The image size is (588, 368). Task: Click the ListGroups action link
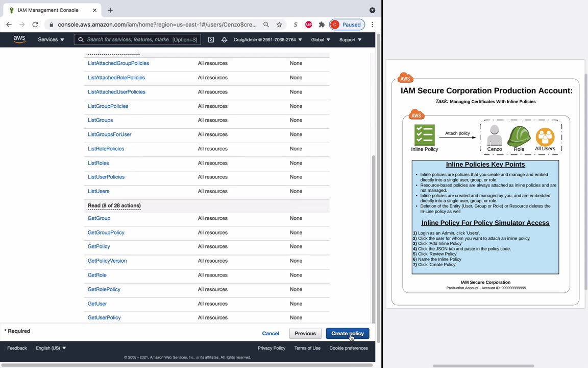tap(100, 120)
